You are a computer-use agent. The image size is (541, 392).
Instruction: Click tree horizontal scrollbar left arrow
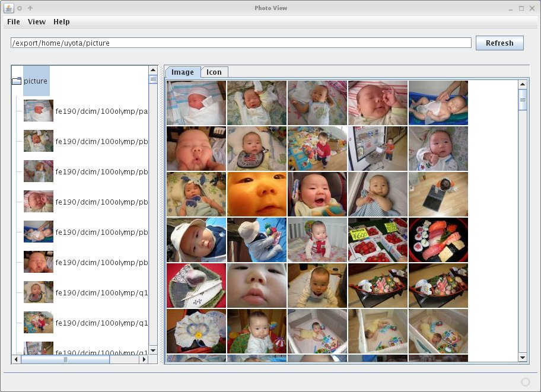pos(16,359)
